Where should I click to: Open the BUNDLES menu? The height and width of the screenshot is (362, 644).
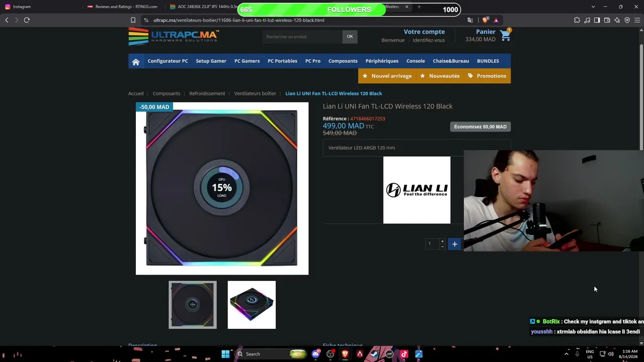click(x=488, y=61)
